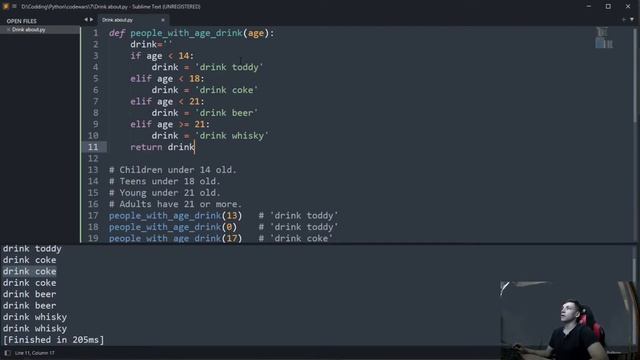Click the string 'drink whisky' on line 10
Image resolution: width=640 pixels, height=360 pixels.
[231, 136]
